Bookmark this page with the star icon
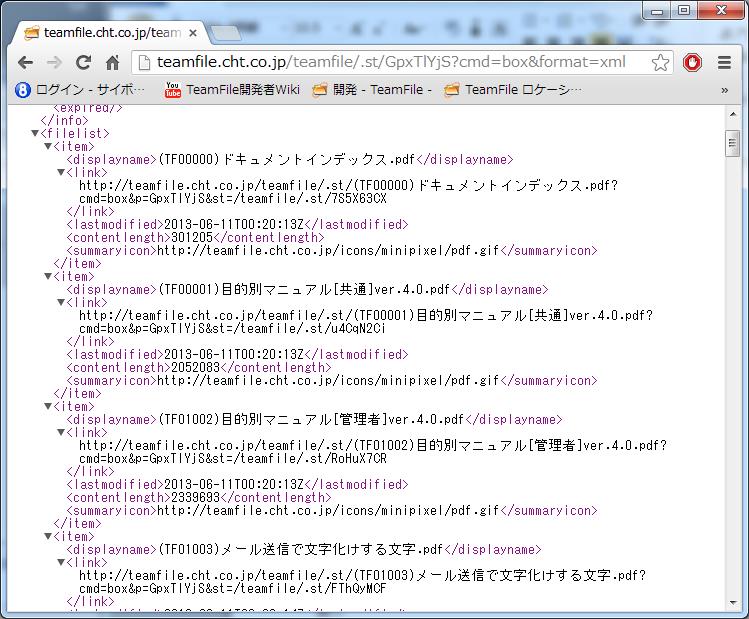The width and height of the screenshot is (749, 619). pos(660,62)
